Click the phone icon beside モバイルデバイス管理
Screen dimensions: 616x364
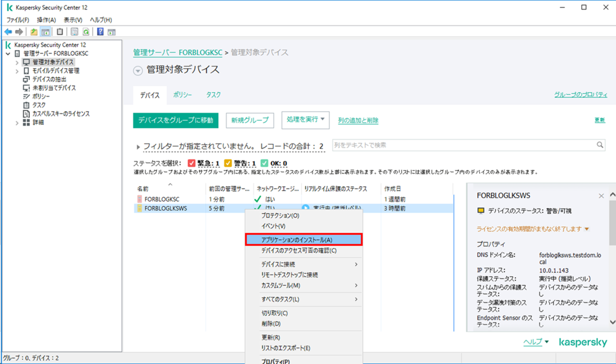tap(26, 71)
